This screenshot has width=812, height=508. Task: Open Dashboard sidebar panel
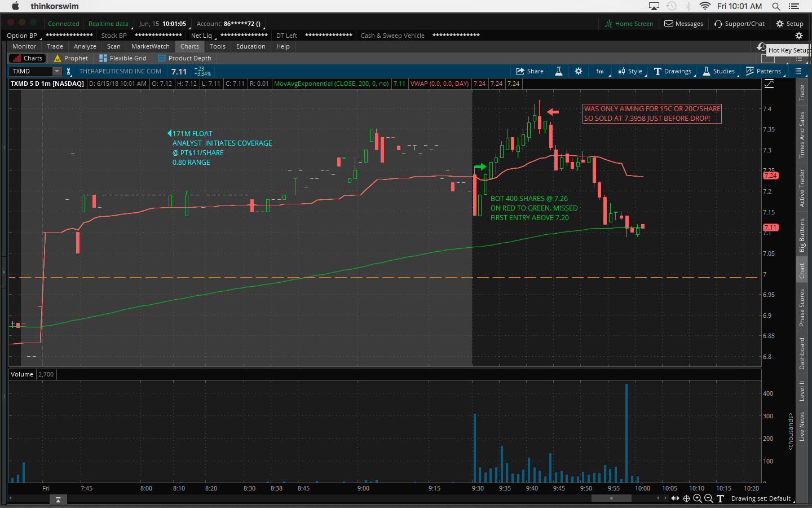point(802,353)
